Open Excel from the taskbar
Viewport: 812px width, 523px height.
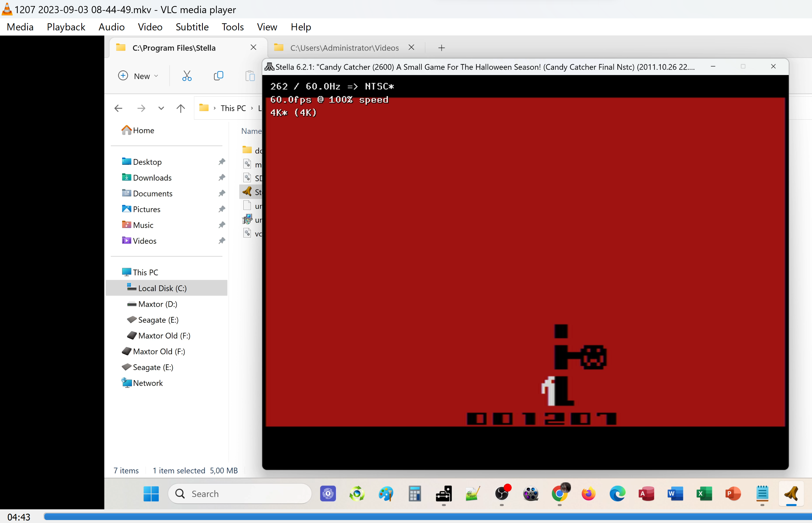tap(704, 494)
